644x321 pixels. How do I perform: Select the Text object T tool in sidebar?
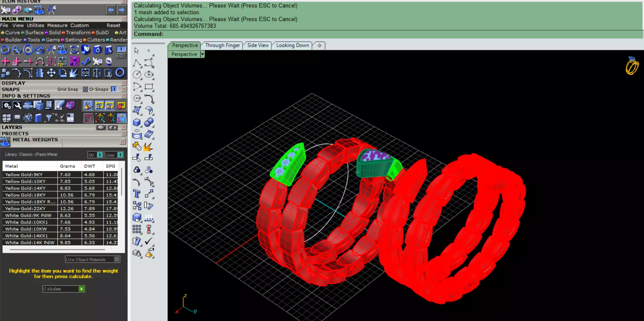(137, 194)
